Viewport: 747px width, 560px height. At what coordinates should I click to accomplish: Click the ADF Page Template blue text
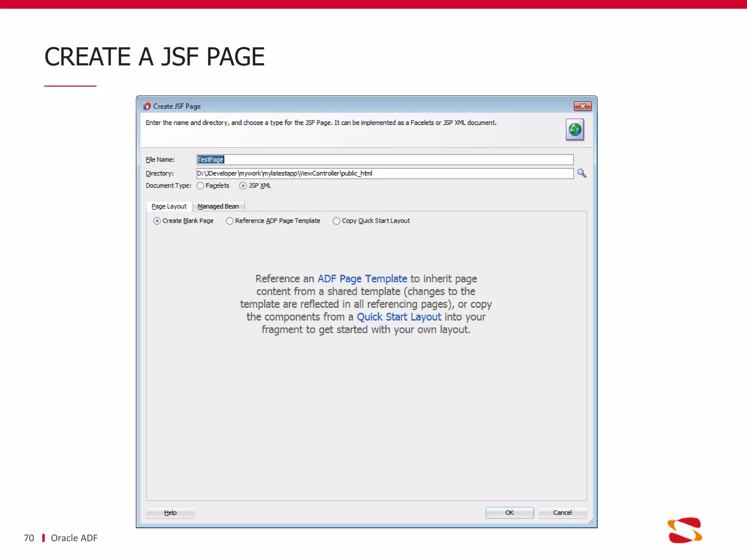point(362,279)
